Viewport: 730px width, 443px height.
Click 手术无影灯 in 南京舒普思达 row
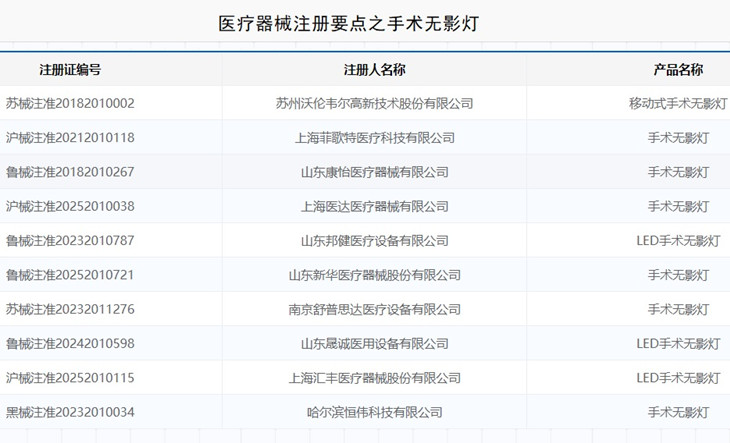tap(678, 309)
